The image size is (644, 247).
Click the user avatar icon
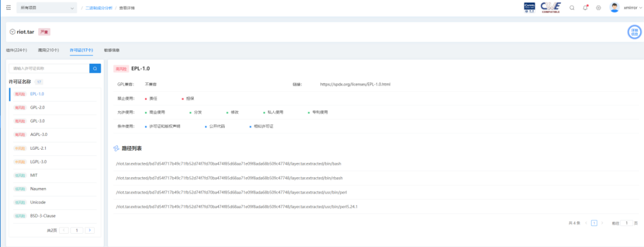[x=614, y=7]
